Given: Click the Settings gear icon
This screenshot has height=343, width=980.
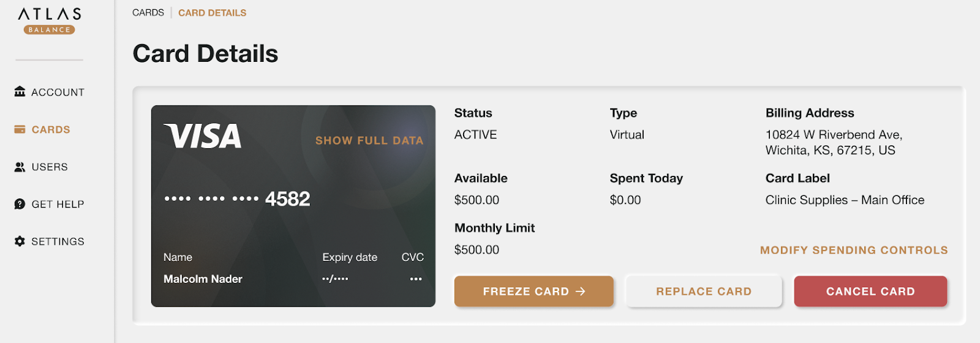Looking at the screenshot, I should point(20,241).
